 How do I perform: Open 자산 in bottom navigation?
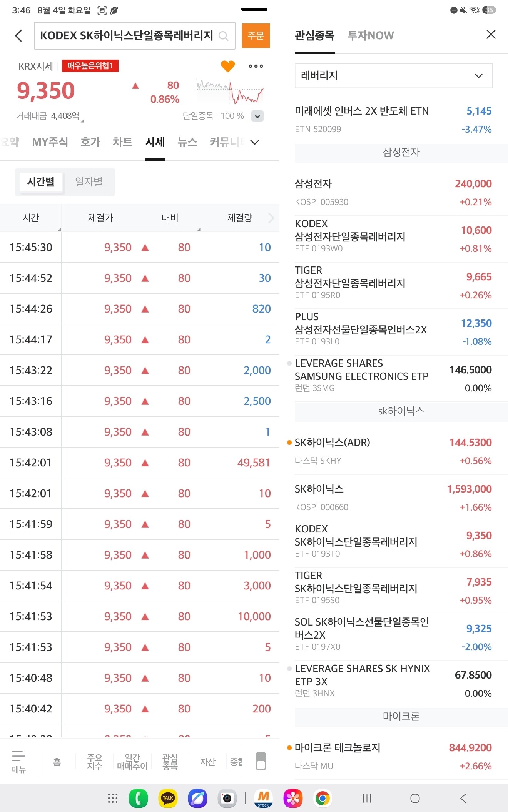[x=207, y=762]
